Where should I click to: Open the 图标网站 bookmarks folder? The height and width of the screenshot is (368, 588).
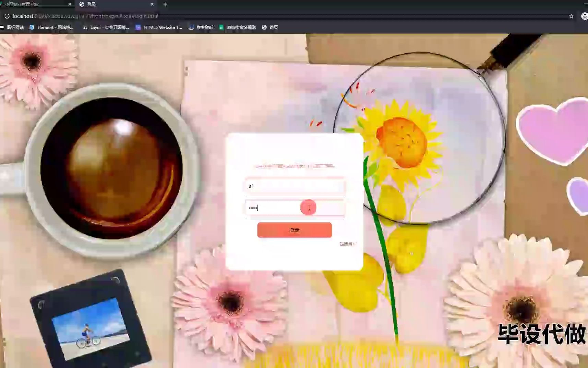click(13, 27)
